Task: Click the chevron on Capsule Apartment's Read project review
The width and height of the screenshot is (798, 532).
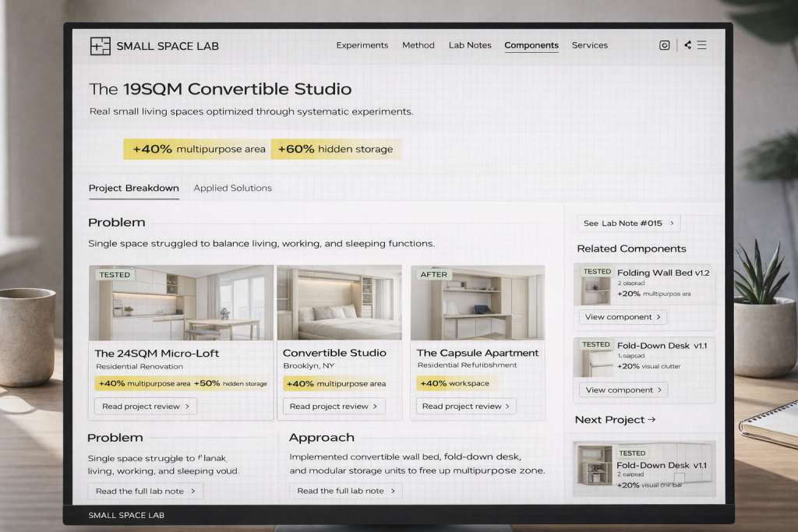Action: 508,407
